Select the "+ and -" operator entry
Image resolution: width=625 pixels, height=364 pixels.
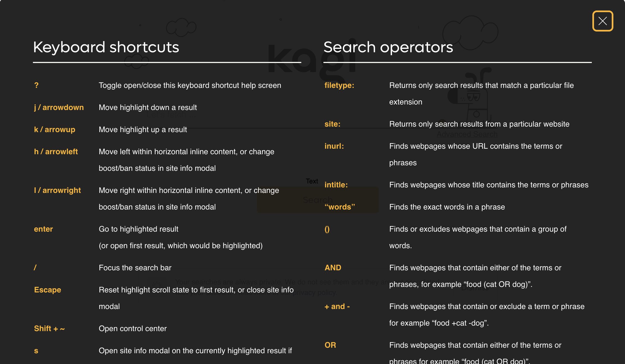point(337,306)
